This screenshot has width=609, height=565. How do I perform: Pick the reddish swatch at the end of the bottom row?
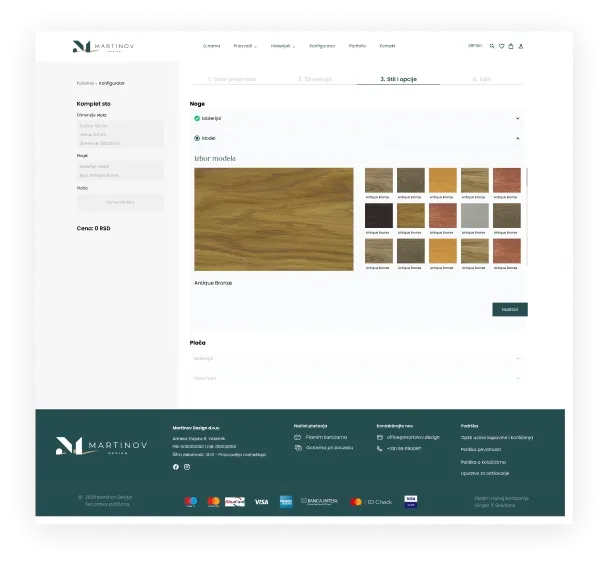[507, 251]
